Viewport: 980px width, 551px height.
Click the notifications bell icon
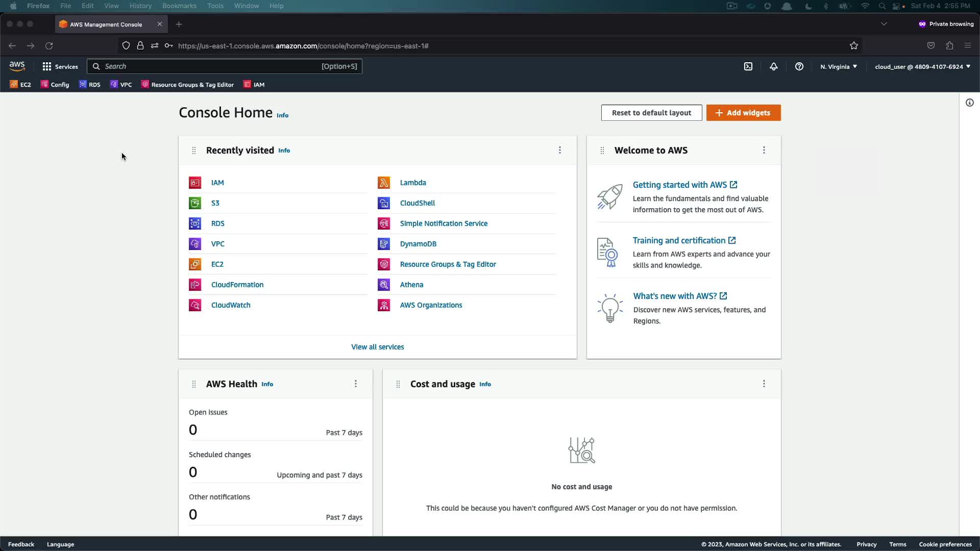[774, 66]
